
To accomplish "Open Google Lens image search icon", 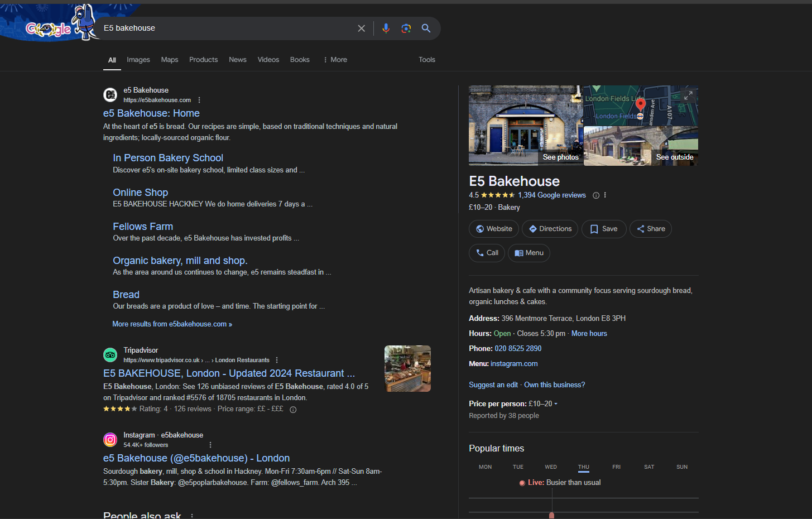I will pos(406,28).
